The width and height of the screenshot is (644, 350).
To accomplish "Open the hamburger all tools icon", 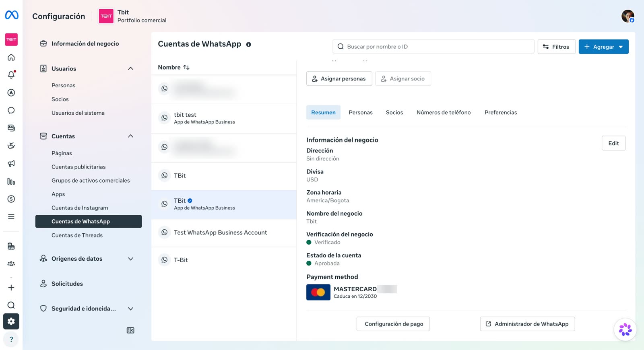I will click(x=11, y=216).
